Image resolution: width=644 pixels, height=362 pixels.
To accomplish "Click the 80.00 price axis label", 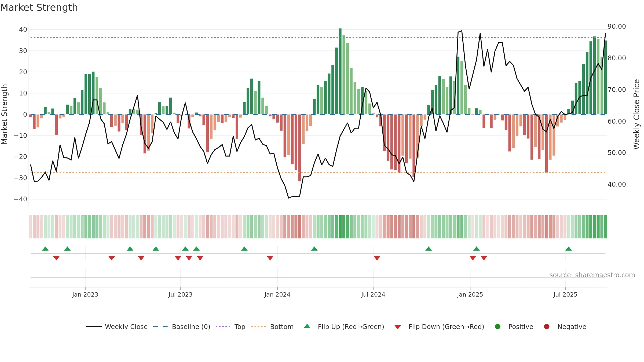I will pyautogui.click(x=617, y=58).
